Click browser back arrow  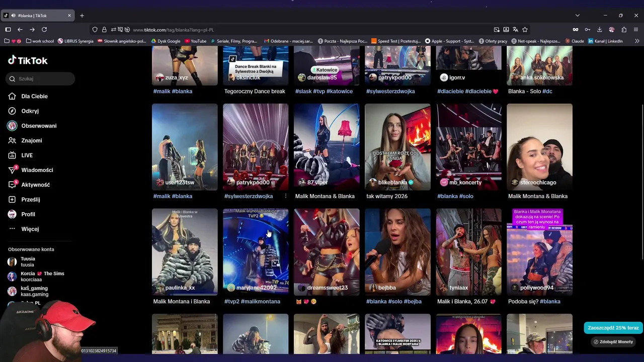tap(20, 30)
